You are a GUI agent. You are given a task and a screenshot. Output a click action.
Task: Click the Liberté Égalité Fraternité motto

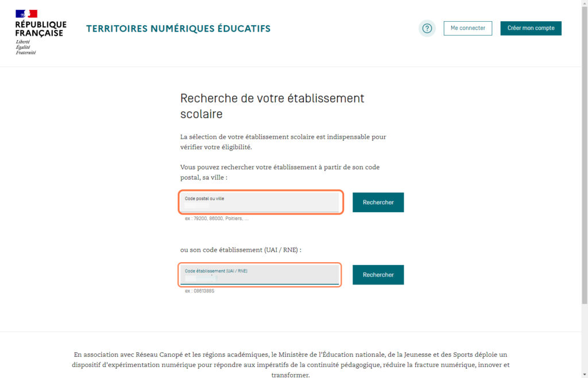pyautogui.click(x=26, y=47)
